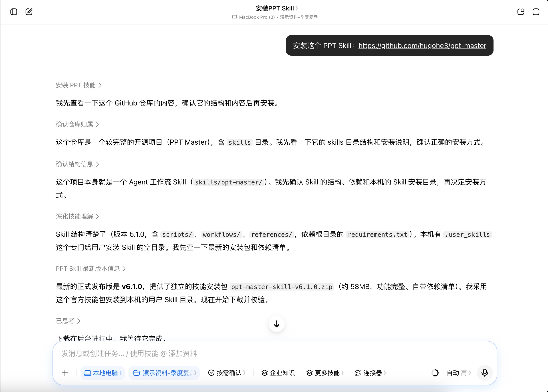Expand the 确认结构信息 step
Screen dimensions: 548x392
(x=77, y=164)
